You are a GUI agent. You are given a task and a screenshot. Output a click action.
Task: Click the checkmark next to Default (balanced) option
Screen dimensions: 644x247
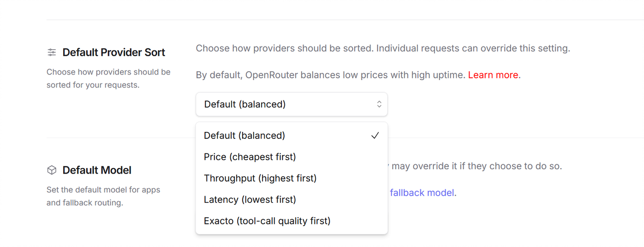[374, 136]
